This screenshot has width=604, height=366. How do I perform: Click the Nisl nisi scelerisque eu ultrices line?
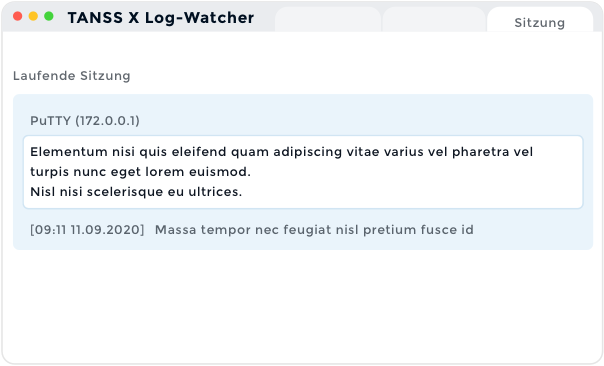[136, 191]
